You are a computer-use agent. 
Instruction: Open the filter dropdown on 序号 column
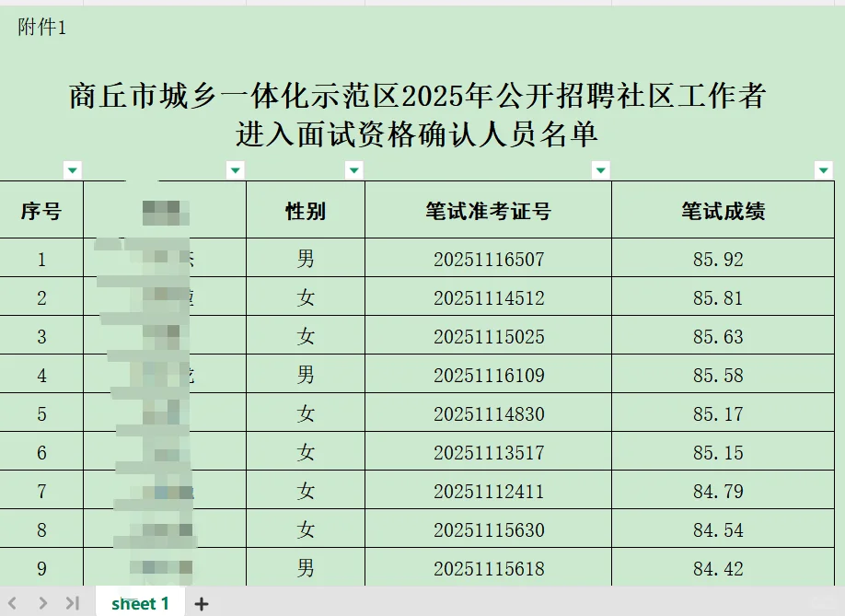click(x=72, y=170)
